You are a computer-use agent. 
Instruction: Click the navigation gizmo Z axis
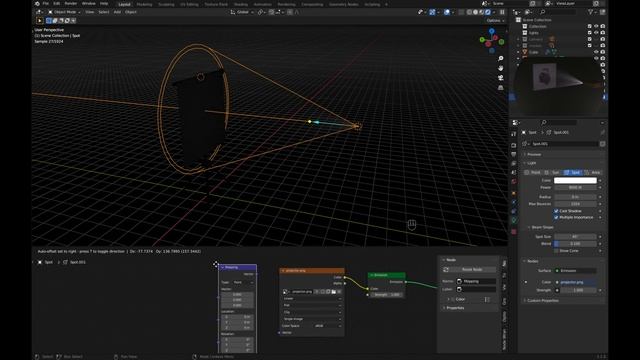point(492,31)
